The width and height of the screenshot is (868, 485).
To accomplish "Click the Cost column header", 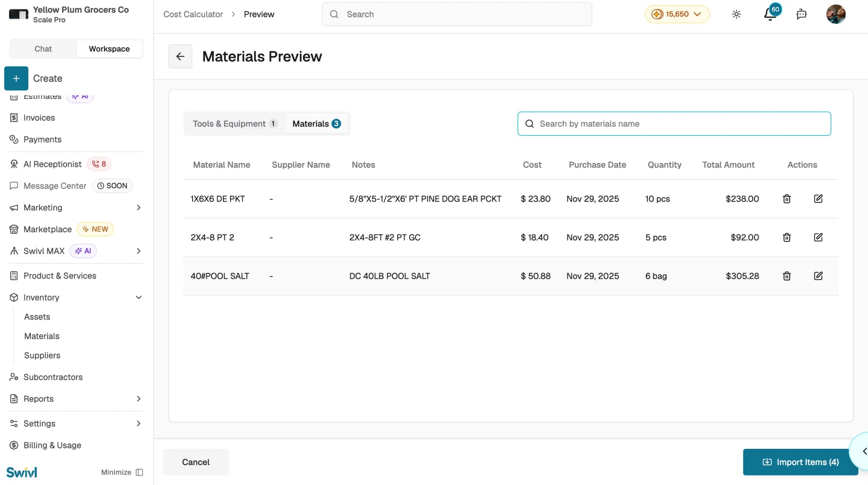I will [x=532, y=165].
